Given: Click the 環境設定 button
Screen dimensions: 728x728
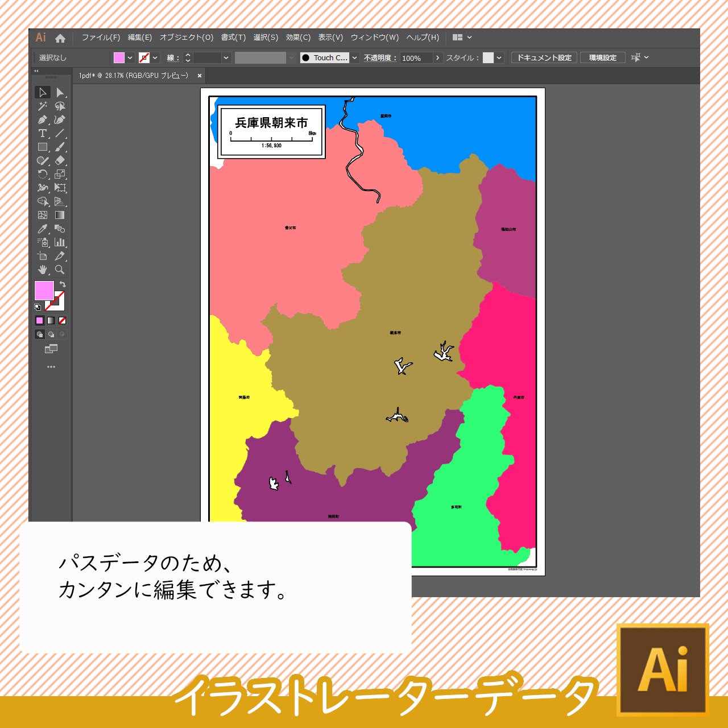Looking at the screenshot, I should pos(603,57).
